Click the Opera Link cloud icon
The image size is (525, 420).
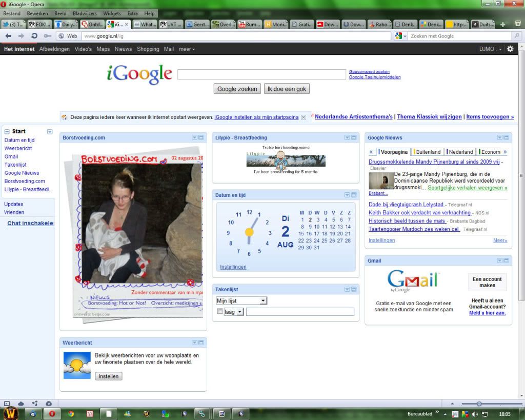tap(21, 403)
